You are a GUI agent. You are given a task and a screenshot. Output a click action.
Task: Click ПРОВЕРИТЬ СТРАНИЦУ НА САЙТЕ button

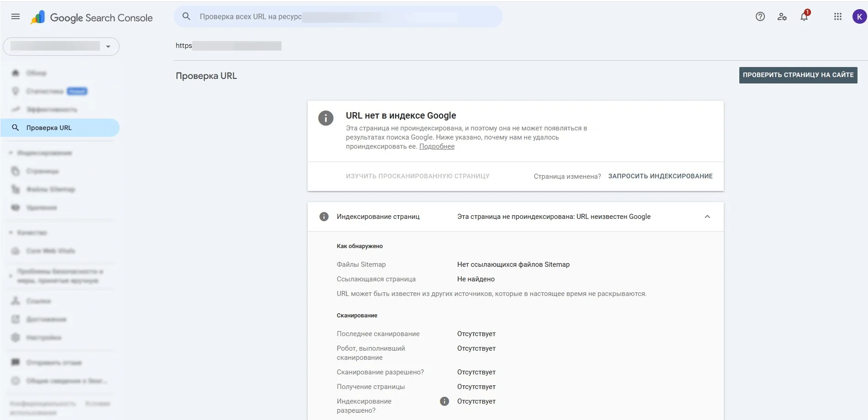click(x=798, y=75)
